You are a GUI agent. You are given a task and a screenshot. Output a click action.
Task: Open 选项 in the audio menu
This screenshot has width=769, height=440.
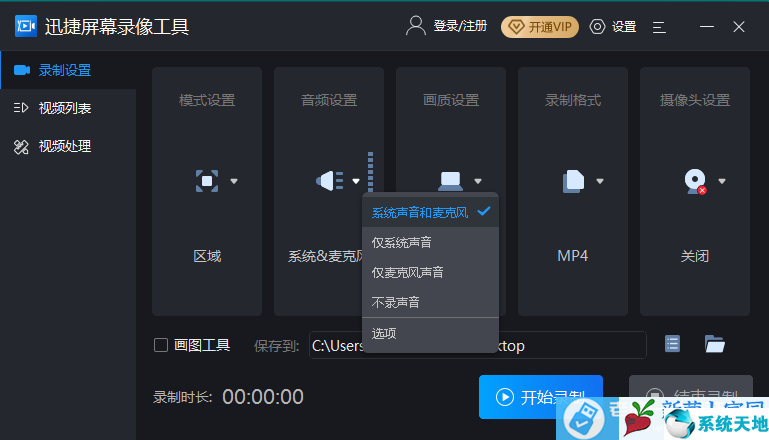point(430,334)
